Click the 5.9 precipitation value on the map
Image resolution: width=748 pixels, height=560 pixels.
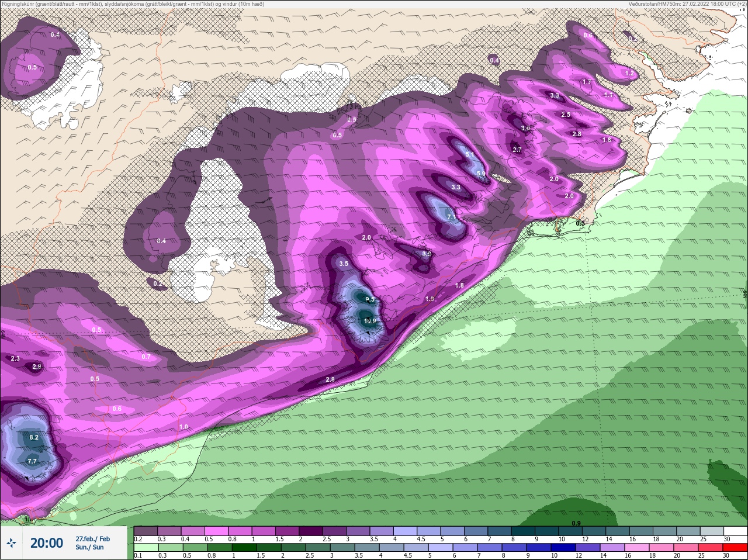pyautogui.click(x=481, y=174)
